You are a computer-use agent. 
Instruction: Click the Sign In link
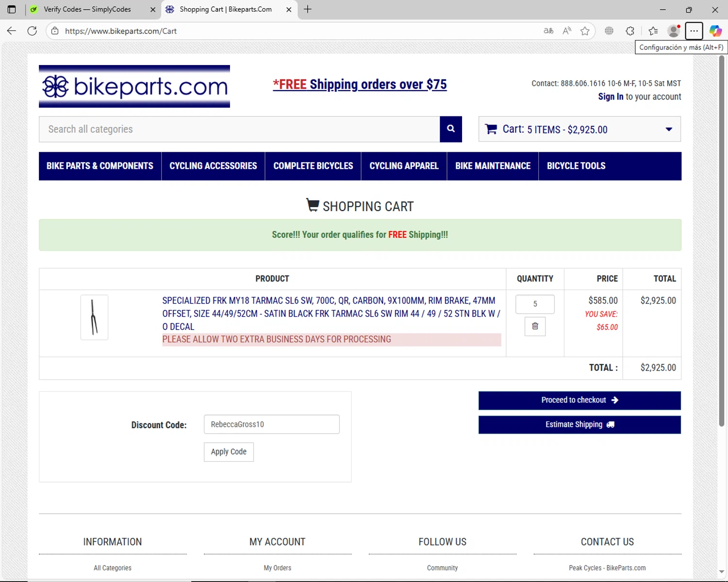pyautogui.click(x=611, y=97)
